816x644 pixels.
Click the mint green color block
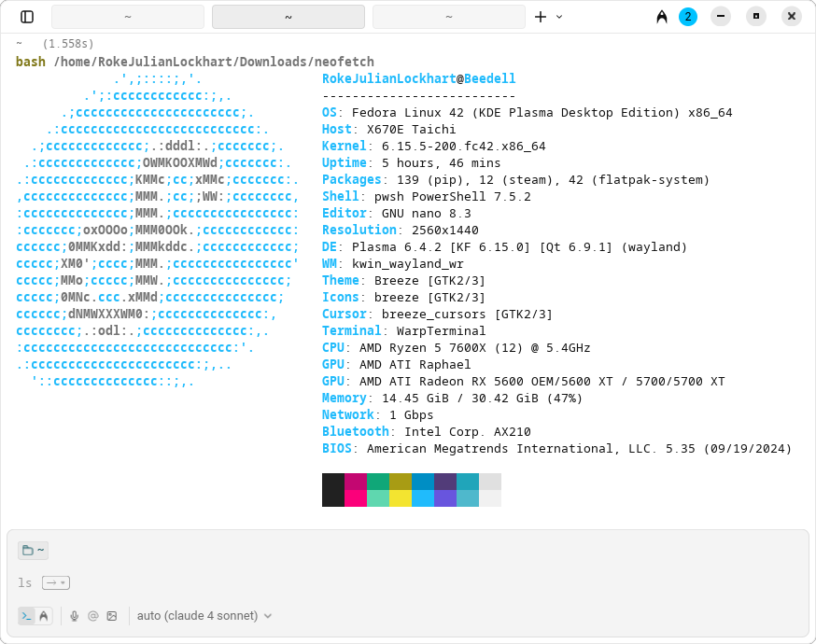coord(378,498)
